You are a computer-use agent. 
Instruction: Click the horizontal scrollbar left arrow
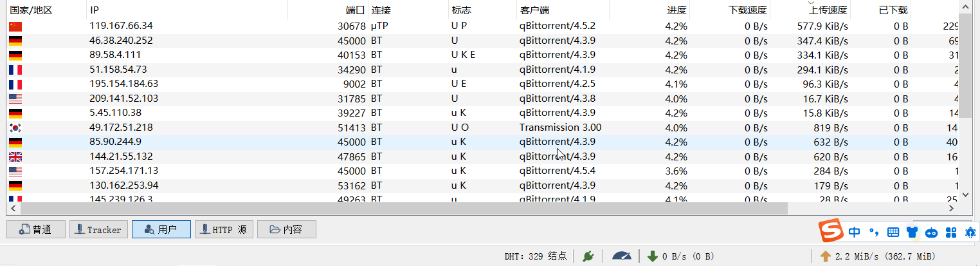coord(12,209)
